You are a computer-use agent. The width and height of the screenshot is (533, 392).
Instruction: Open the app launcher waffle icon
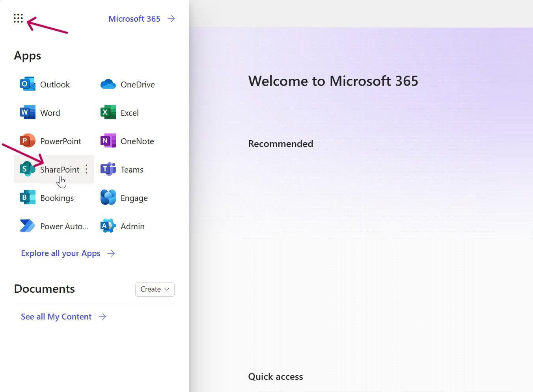[x=18, y=18]
